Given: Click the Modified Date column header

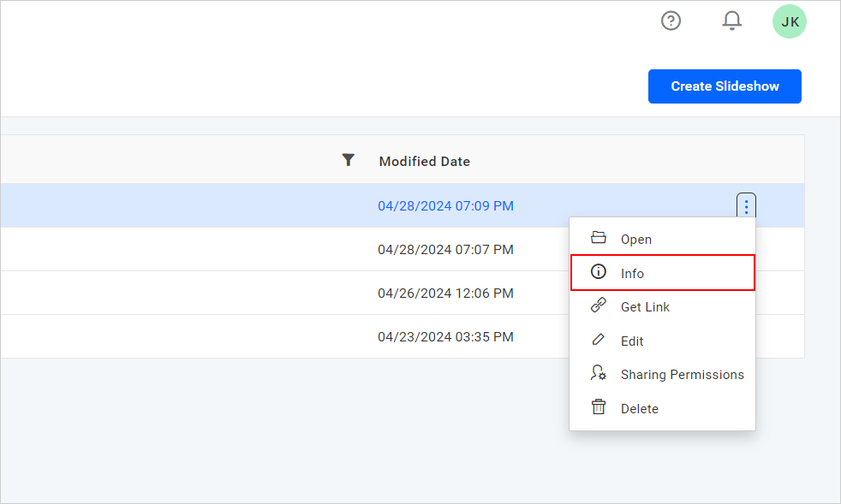Looking at the screenshot, I should [425, 161].
